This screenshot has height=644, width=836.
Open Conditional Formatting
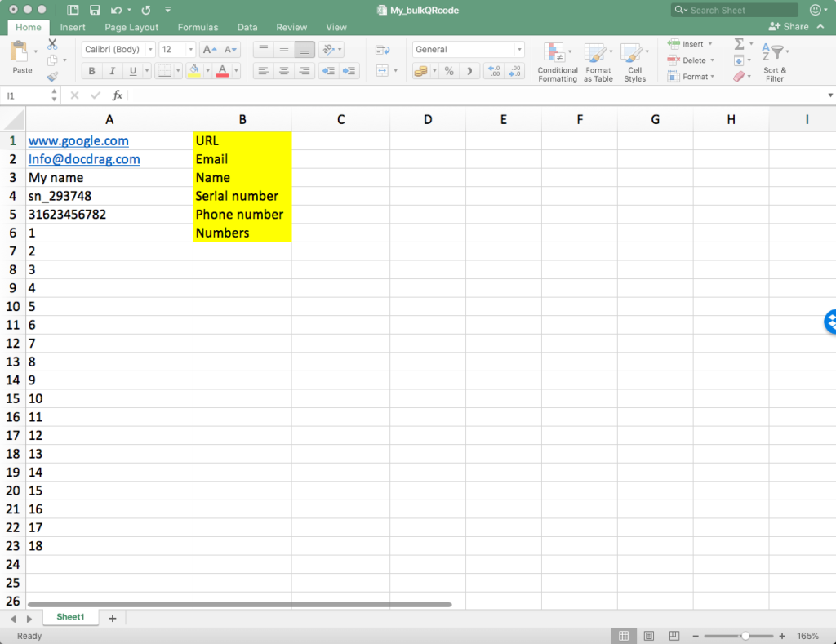558,62
